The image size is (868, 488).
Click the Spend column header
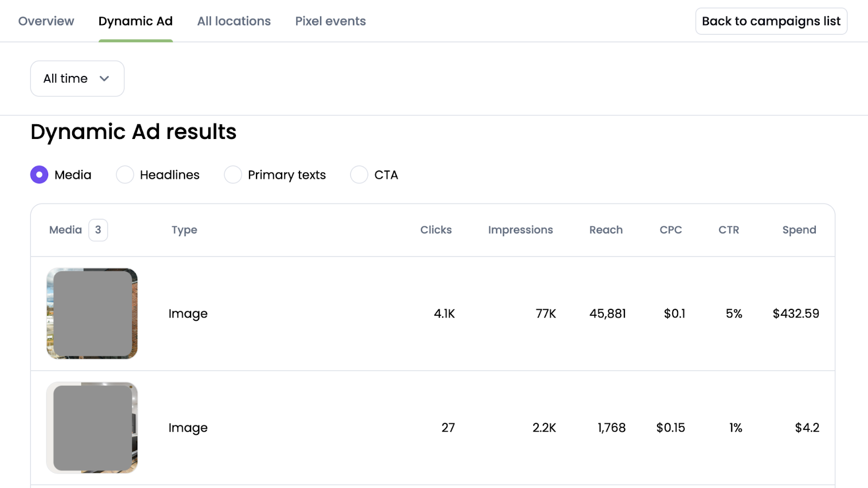click(799, 230)
